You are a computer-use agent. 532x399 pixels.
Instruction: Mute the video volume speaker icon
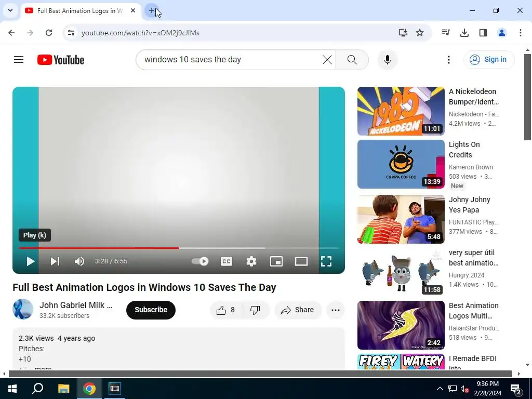pos(79,261)
